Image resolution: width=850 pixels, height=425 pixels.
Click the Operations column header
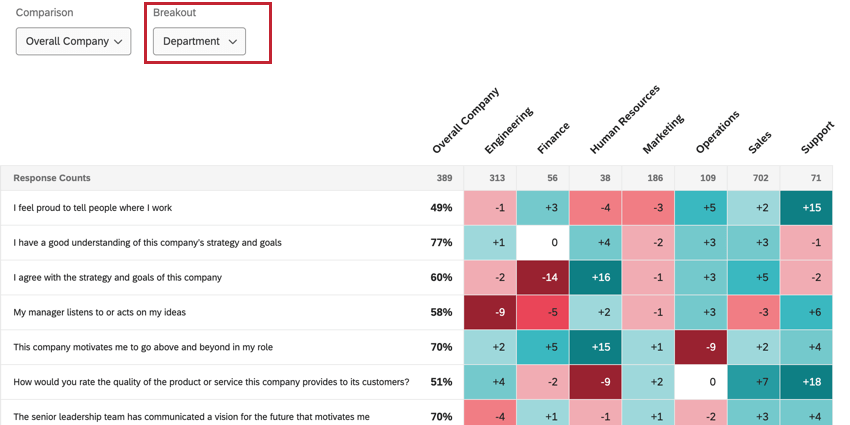717,132
